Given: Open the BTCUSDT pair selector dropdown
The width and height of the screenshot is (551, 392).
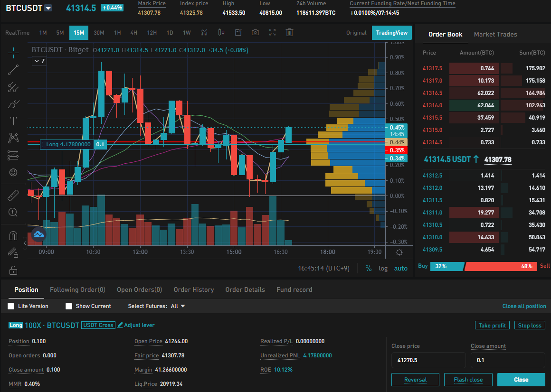Looking at the screenshot, I should click(48, 8).
